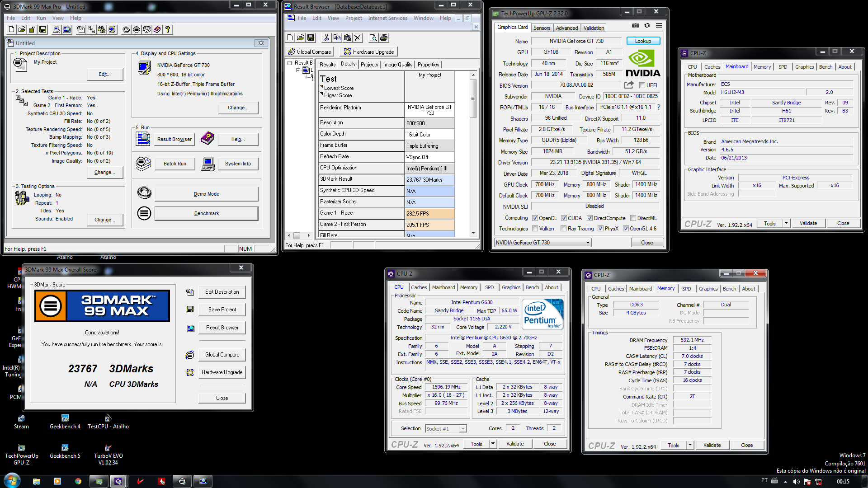Click New project icon in 3DMark toolbar
The width and height of the screenshot is (868, 488).
click(11, 29)
